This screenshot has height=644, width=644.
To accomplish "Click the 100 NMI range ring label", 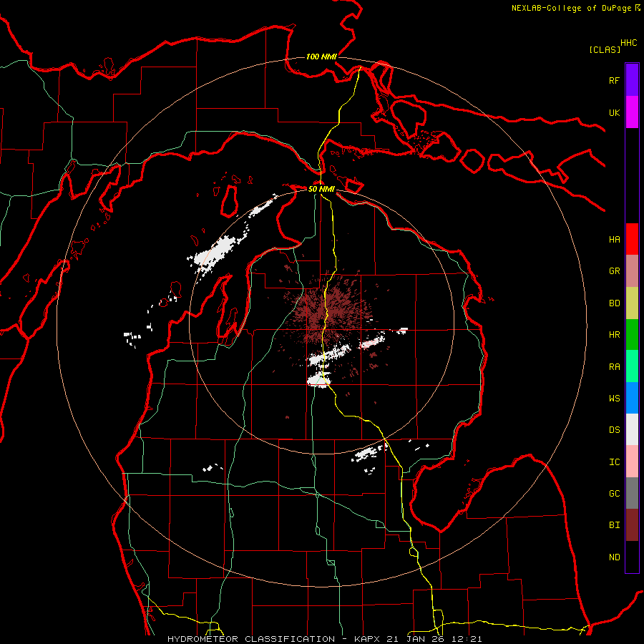I will click(321, 57).
